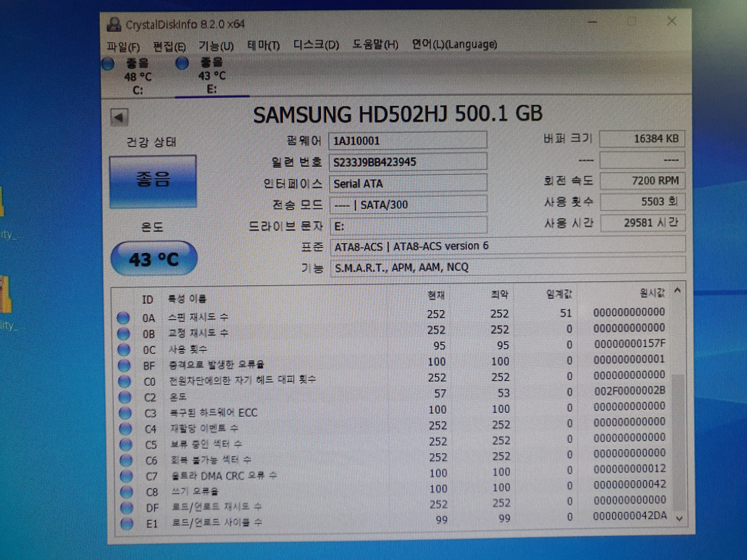Click the C: drive health status orb

click(108, 64)
